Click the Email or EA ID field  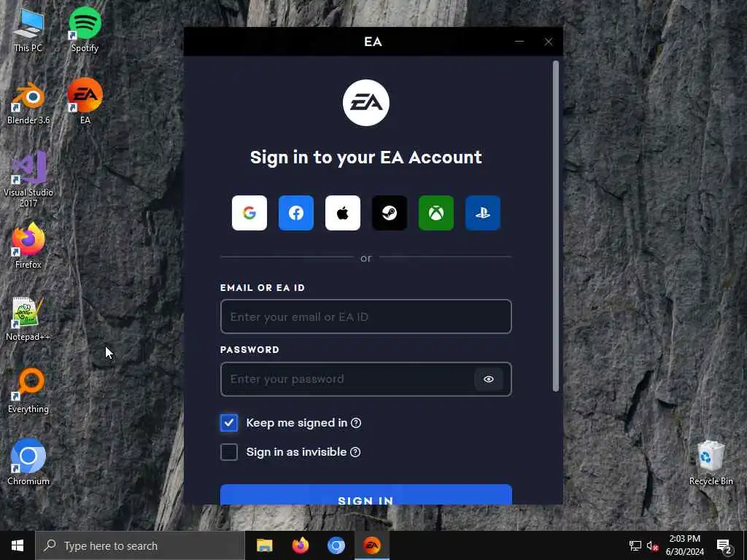coord(366,316)
